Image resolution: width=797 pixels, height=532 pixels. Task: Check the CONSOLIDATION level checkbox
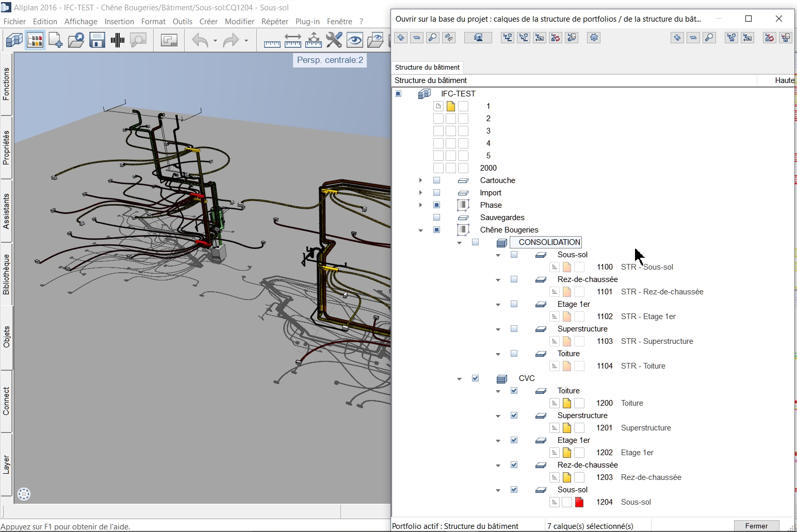476,242
